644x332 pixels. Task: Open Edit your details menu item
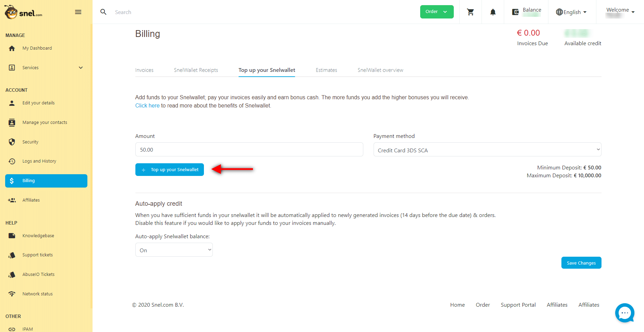[38, 103]
